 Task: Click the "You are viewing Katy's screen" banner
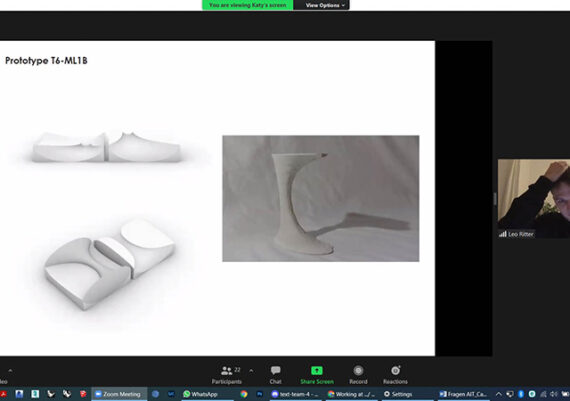coord(248,5)
